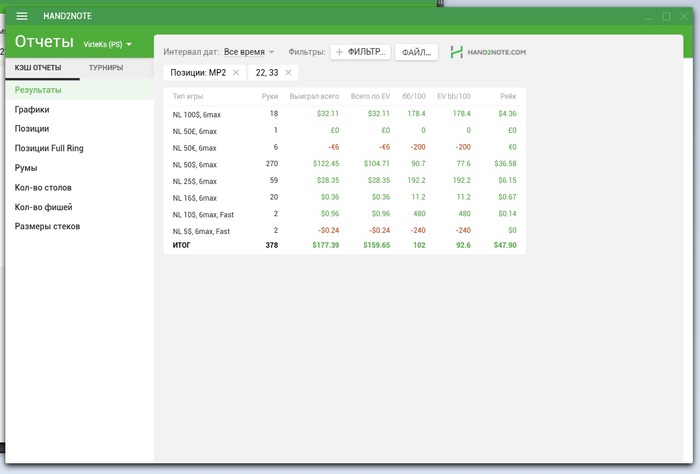Click the 22, 33 filter chip label
The width and height of the screenshot is (700, 474).
click(x=267, y=72)
